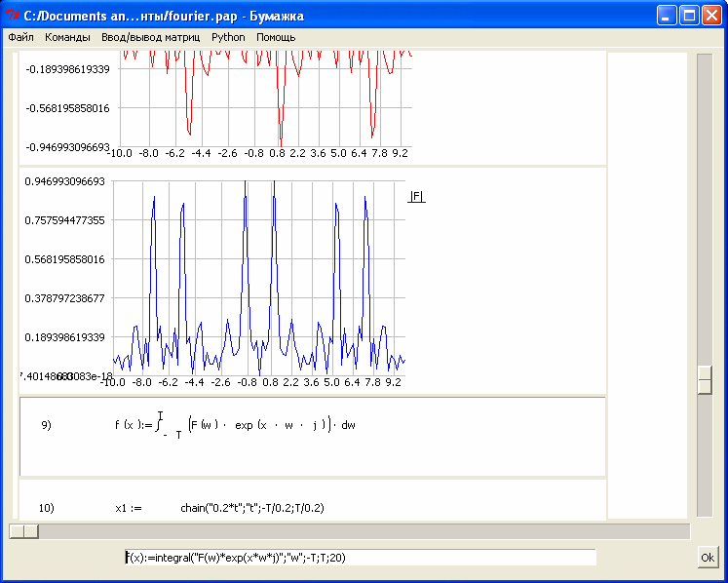
Task: Click into the formula input field
Action: [x=361, y=558]
